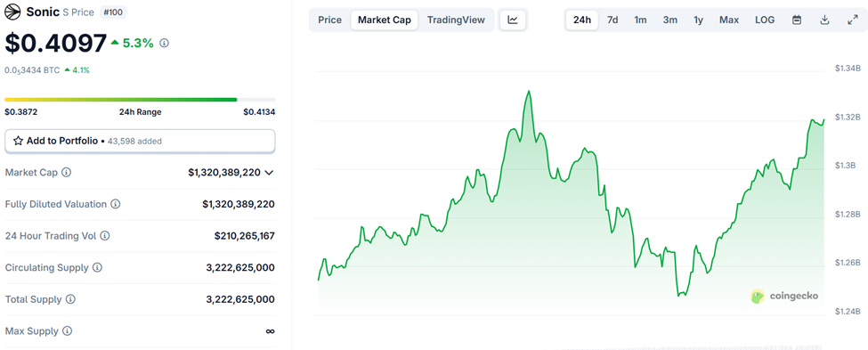Select the Max time range
The image size is (868, 350).
pos(729,20)
